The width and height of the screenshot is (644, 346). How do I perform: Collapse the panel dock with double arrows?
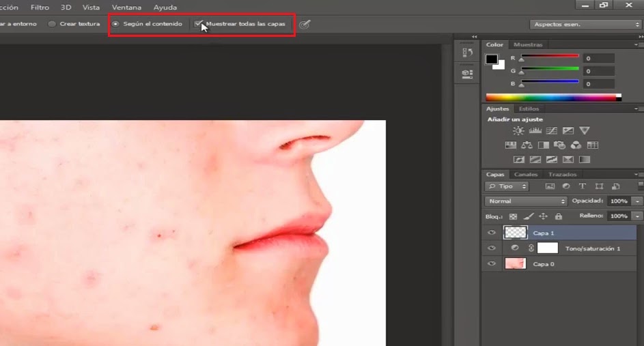coord(641,37)
